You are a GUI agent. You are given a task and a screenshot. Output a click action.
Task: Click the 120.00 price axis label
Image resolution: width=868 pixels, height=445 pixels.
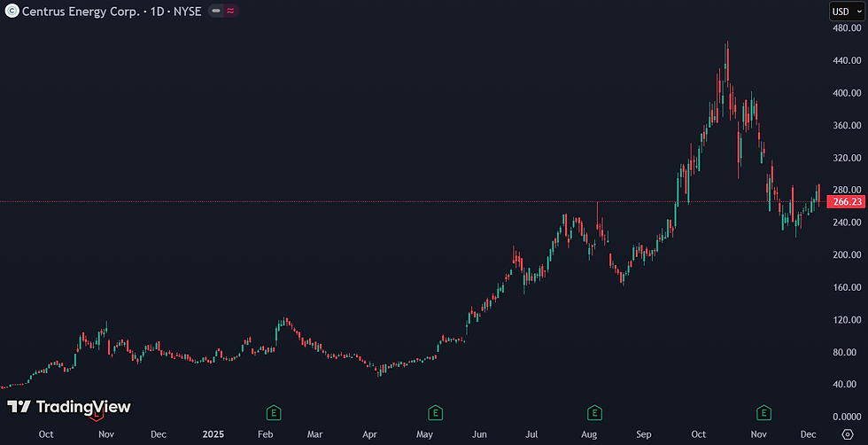(x=847, y=320)
